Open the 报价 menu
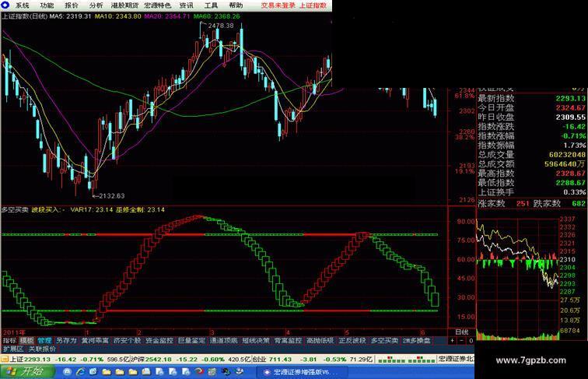This screenshot has width=588, height=379. point(72,5)
